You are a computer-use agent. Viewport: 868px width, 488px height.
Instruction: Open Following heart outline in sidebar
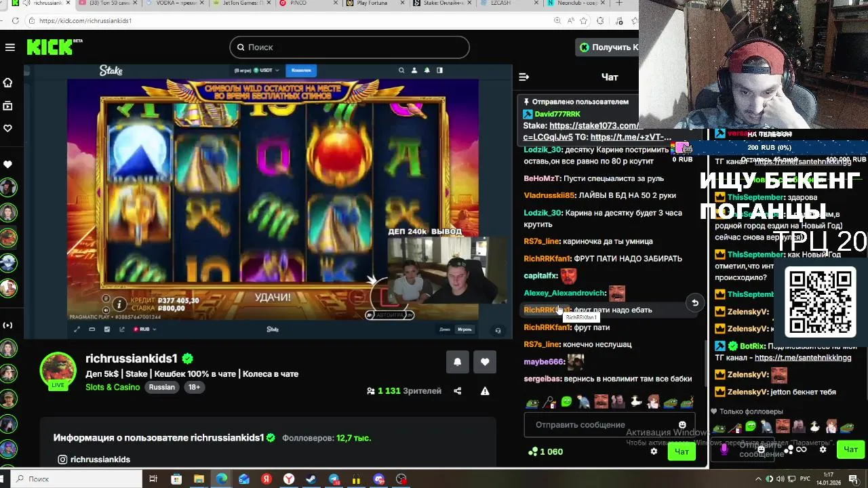coord(7,128)
